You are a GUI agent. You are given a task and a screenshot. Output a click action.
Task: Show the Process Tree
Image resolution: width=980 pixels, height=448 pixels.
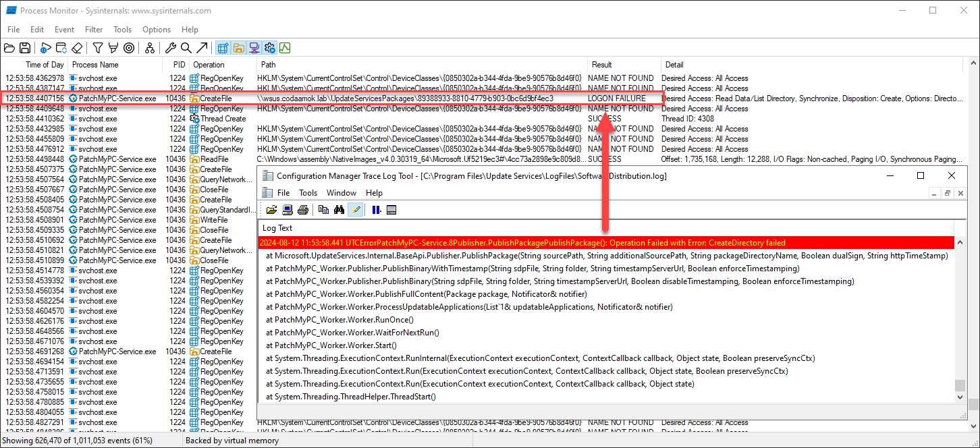click(x=150, y=48)
